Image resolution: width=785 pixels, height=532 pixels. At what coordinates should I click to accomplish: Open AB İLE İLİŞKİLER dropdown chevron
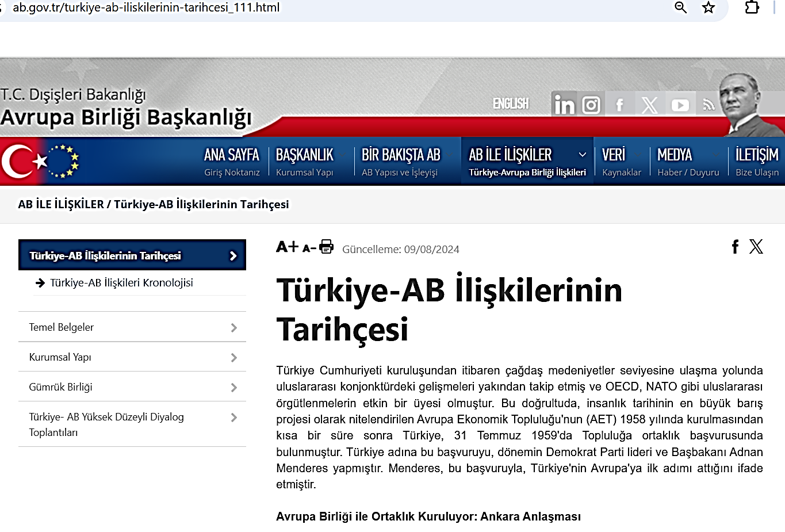582,155
